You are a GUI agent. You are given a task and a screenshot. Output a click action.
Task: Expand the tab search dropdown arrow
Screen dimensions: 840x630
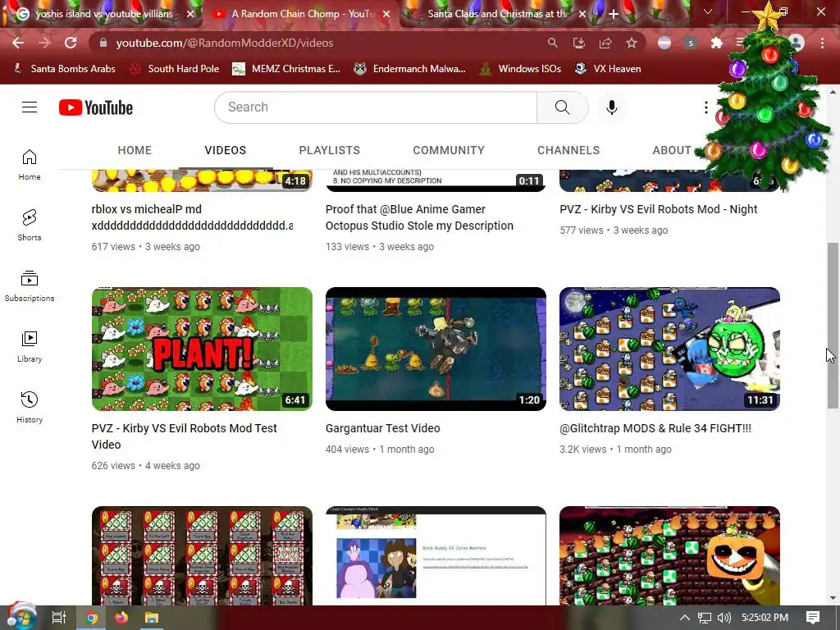[708, 11]
